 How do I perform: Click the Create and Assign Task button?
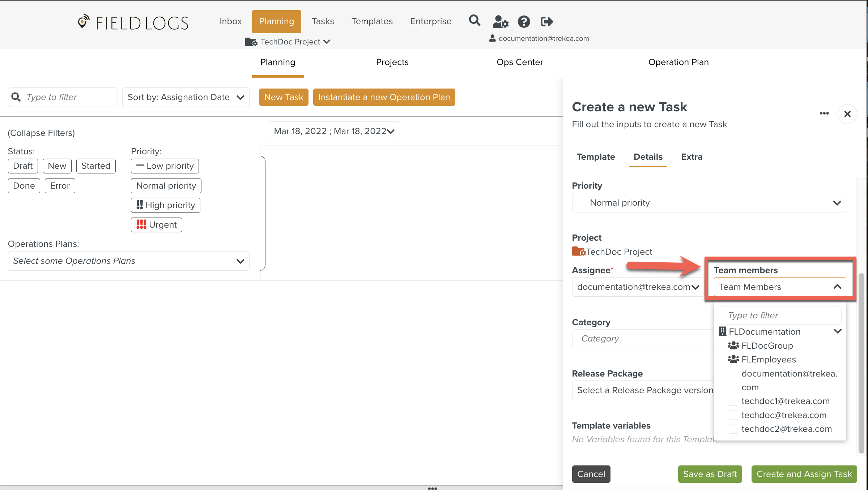click(x=804, y=474)
